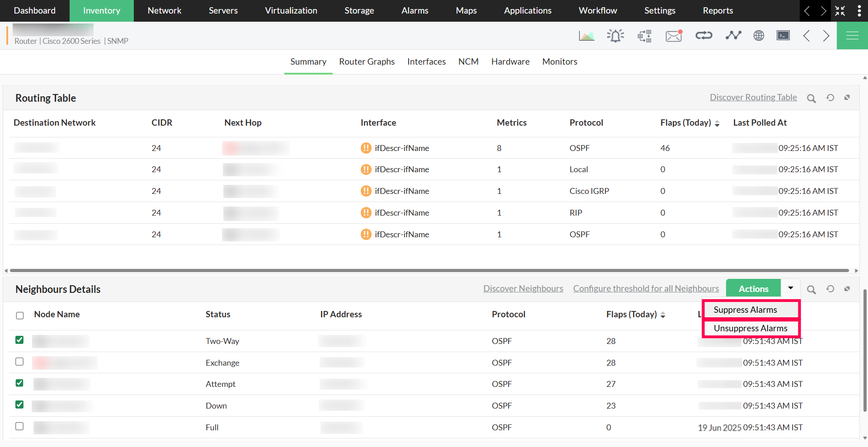Select the Summary tab
The width and height of the screenshot is (868, 447).
point(308,61)
